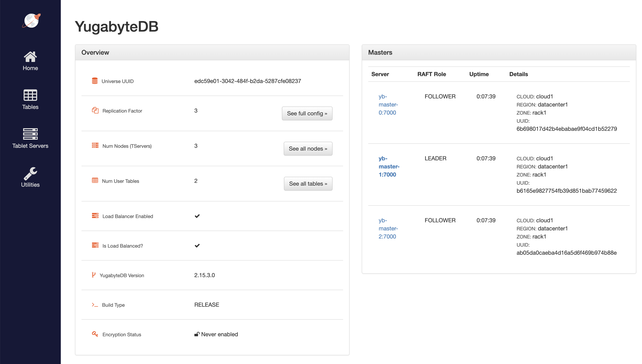Click the server icon beside Num Nodes
The width and height of the screenshot is (642, 364).
[95, 145]
